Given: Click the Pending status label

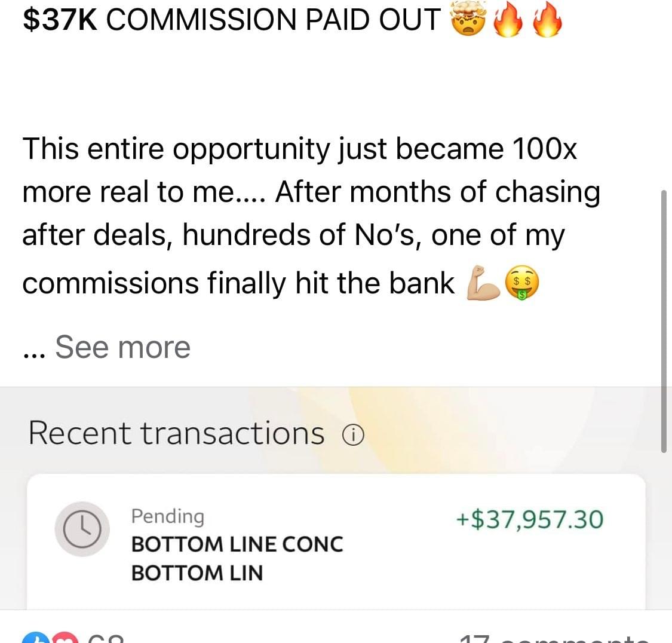Looking at the screenshot, I should 168,516.
